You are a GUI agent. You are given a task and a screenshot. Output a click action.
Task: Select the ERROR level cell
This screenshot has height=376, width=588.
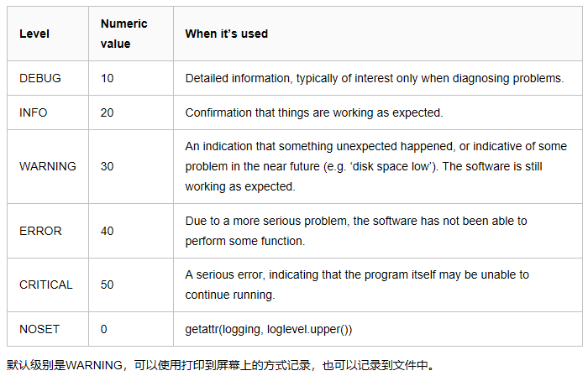40,231
